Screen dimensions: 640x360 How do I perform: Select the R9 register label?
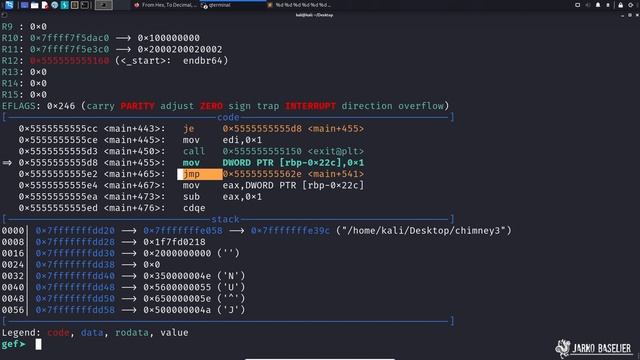pos(7,27)
